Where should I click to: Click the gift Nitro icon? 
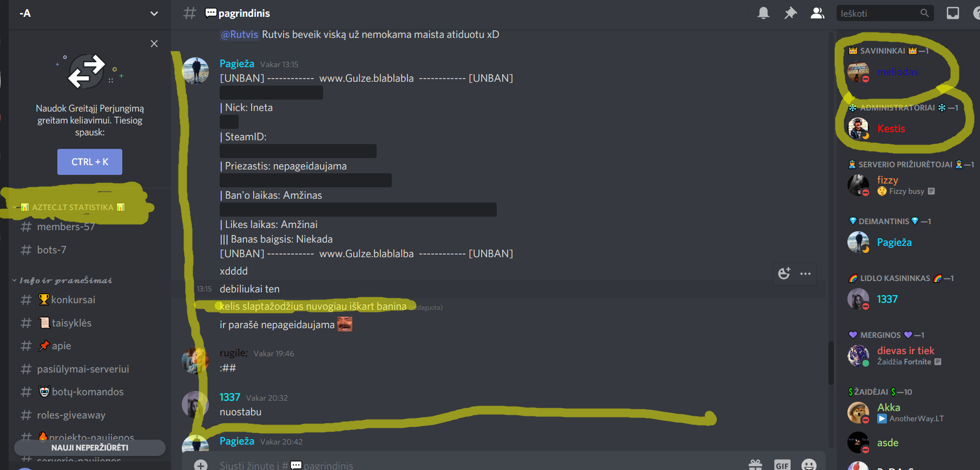coord(755,465)
